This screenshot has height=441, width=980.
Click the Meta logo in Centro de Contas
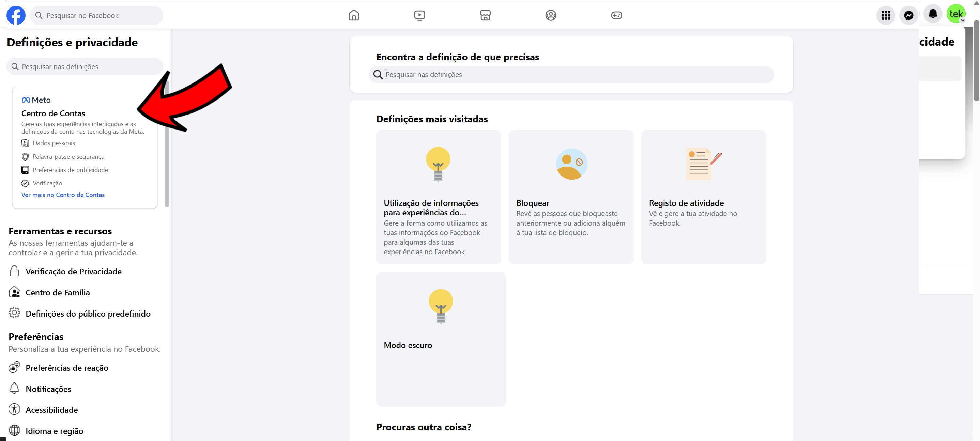[36, 100]
